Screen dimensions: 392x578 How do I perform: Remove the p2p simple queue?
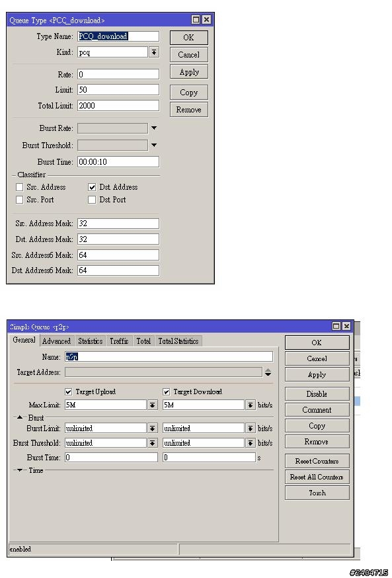(x=317, y=442)
